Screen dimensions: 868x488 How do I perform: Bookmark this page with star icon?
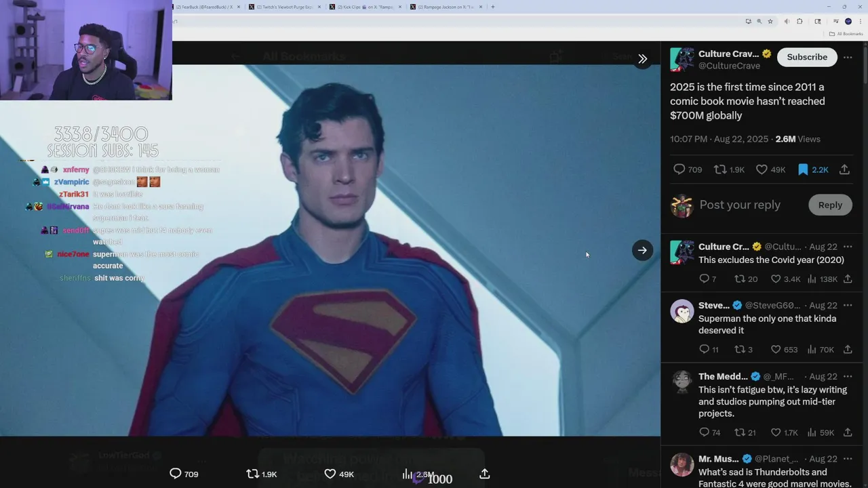coord(770,21)
